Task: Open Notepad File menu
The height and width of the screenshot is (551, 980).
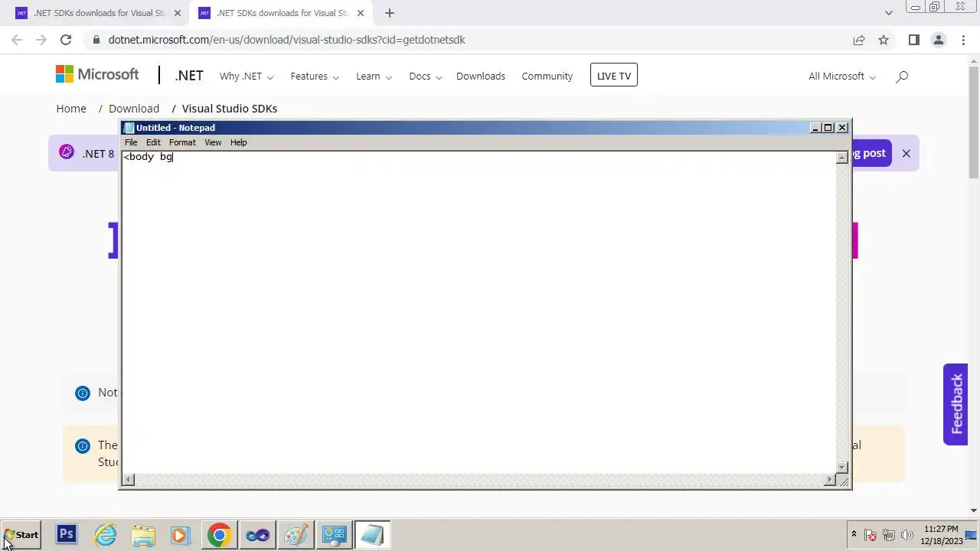Action: 131,142
